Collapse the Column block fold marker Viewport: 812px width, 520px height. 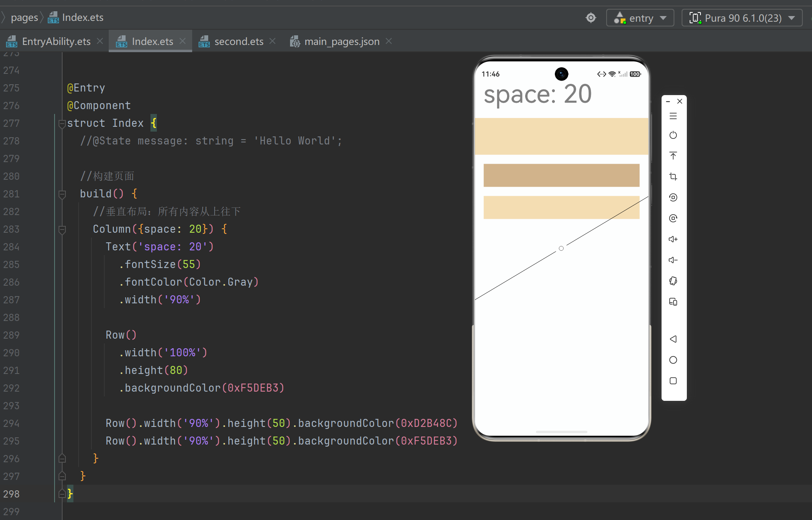[62, 230]
